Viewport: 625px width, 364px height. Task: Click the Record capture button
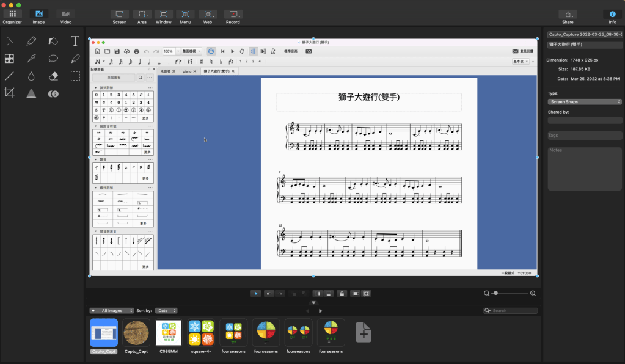tap(233, 14)
